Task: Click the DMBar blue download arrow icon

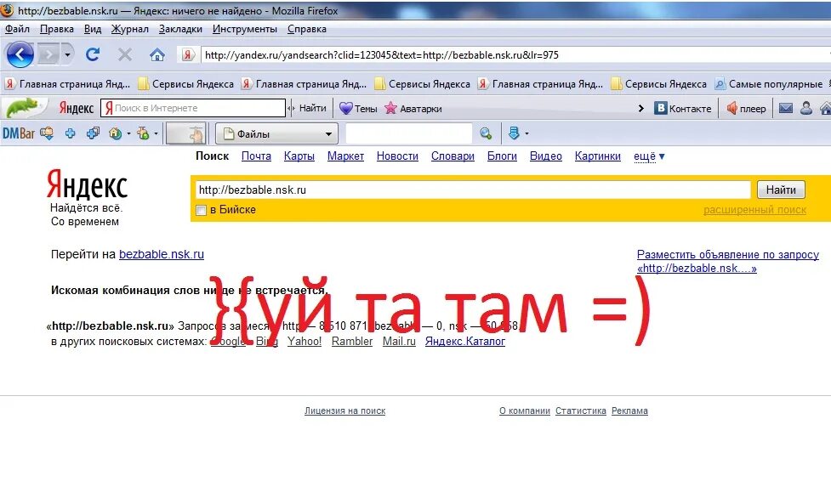Action: pyautogui.click(x=514, y=133)
